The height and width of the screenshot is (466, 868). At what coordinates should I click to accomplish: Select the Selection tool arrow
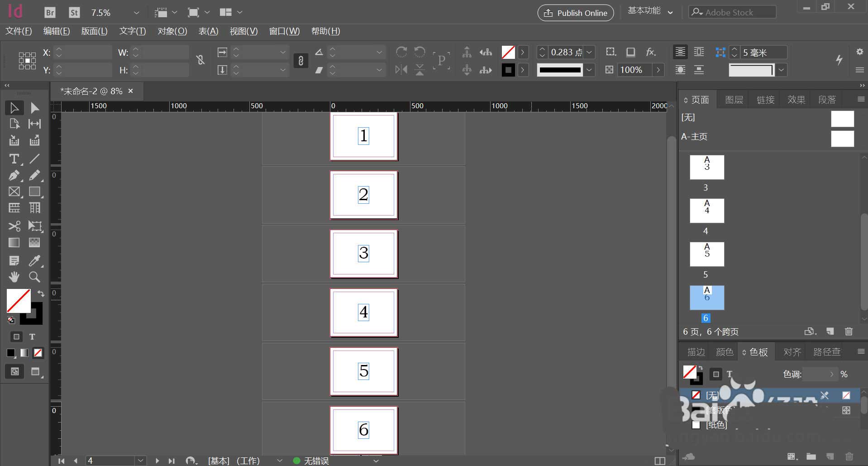click(x=14, y=108)
